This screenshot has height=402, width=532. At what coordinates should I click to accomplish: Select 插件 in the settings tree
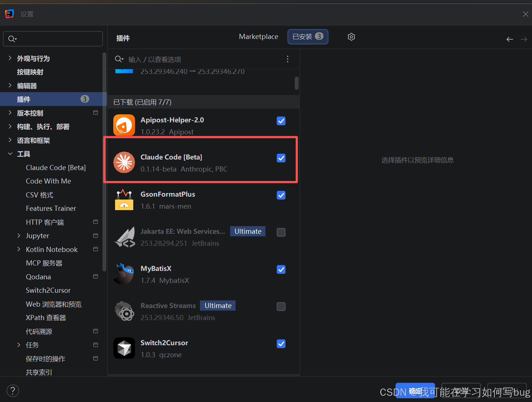click(x=53, y=99)
